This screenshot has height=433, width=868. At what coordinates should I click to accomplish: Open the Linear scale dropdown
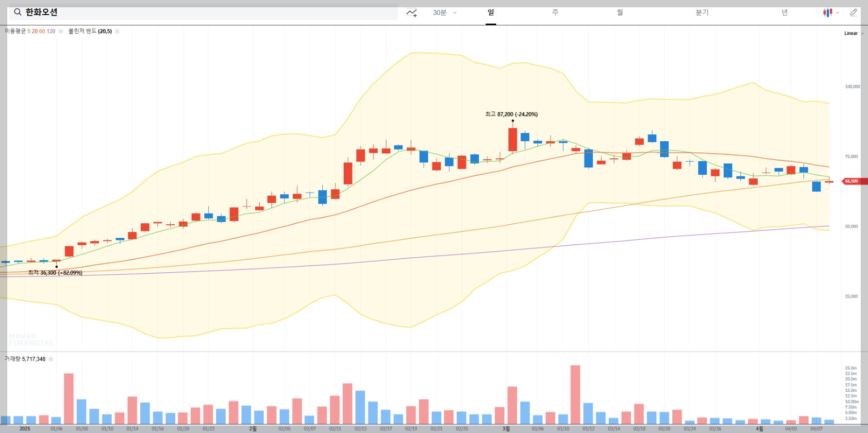(854, 33)
